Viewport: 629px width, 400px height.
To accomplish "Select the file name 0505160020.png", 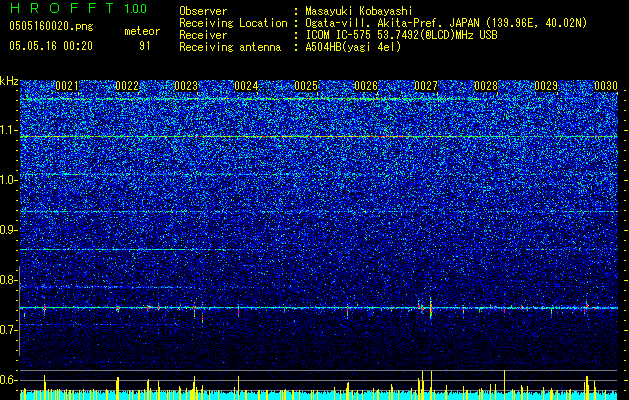I will pyautogui.click(x=51, y=26).
